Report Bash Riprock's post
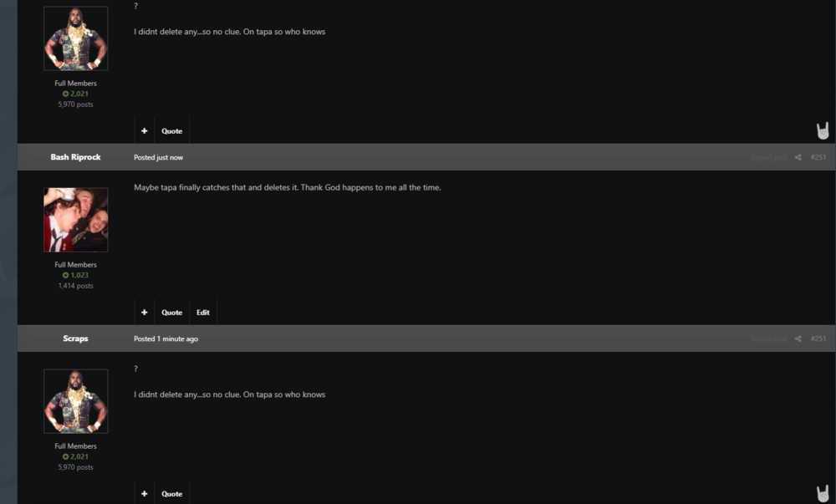Image resolution: width=836 pixels, height=504 pixels. coord(768,157)
